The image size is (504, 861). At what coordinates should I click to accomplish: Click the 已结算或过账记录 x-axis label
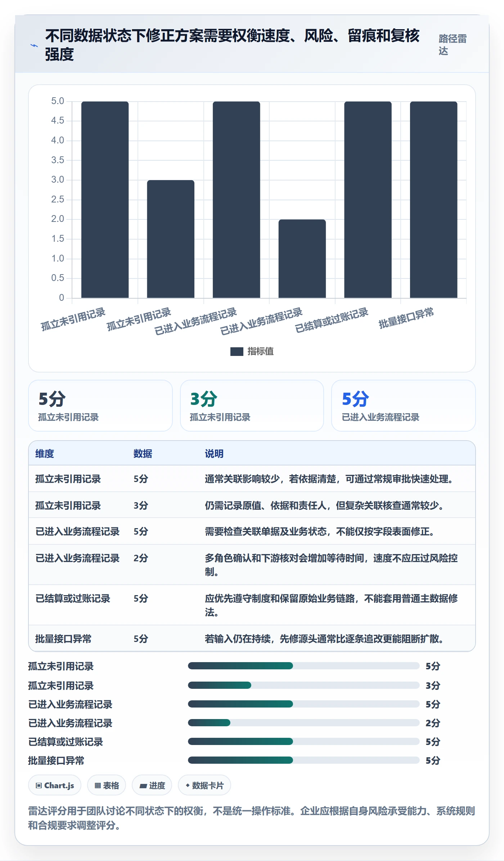click(332, 320)
